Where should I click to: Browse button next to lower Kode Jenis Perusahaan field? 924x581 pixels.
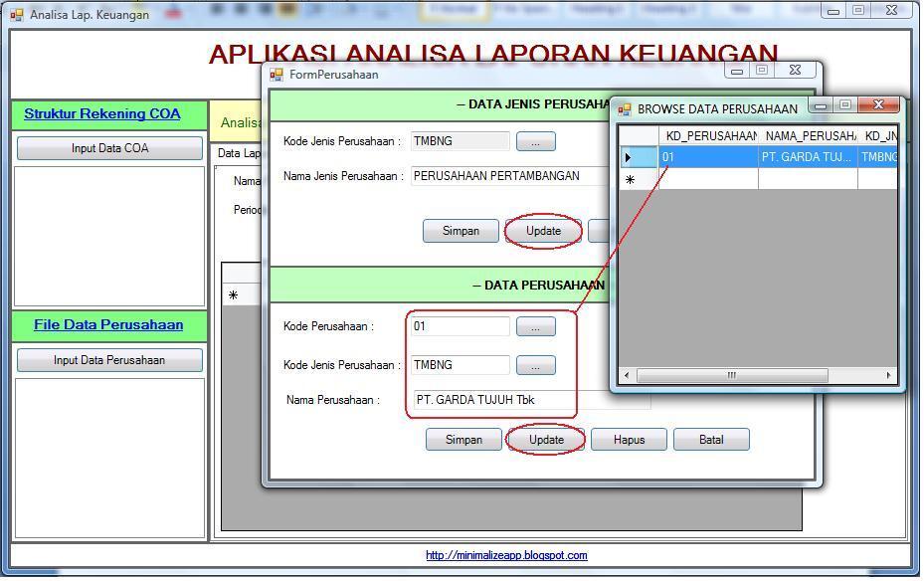pos(536,365)
